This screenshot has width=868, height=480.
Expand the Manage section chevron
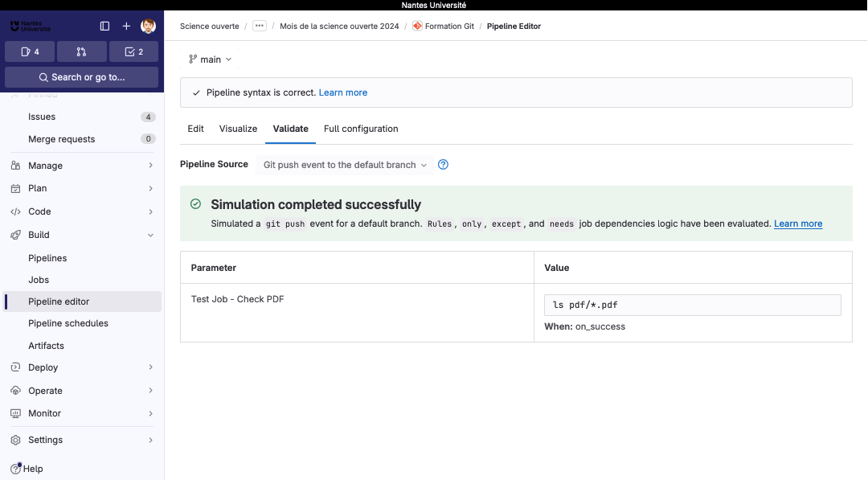(x=150, y=166)
